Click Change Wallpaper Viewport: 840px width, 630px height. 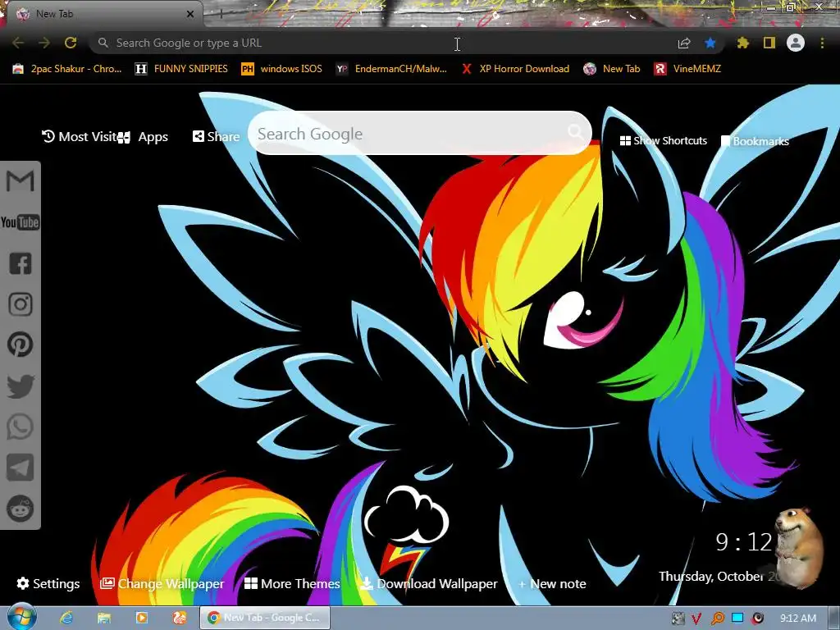(x=162, y=583)
